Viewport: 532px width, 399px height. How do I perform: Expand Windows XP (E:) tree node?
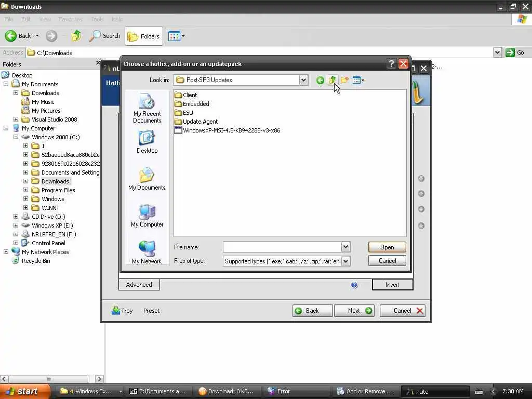pyautogui.click(x=16, y=225)
